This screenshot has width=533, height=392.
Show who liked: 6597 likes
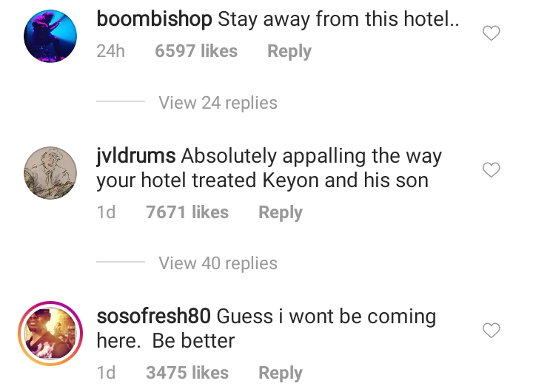tap(196, 51)
